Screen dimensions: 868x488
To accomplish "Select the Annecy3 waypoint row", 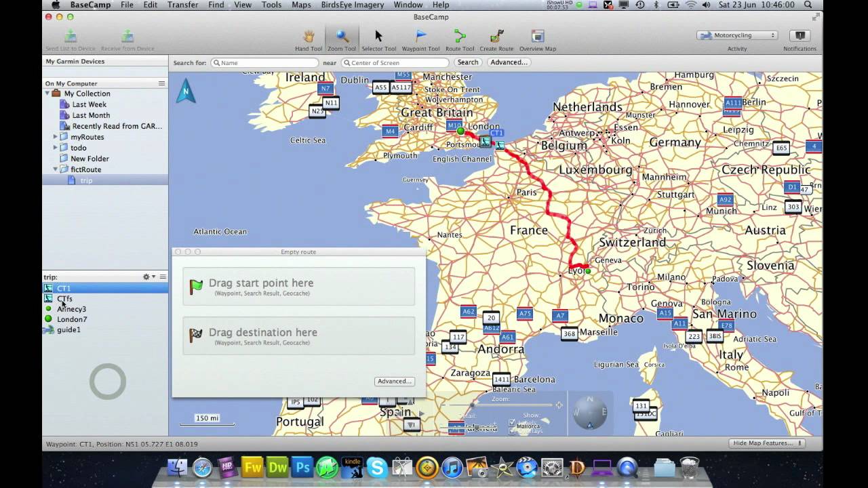I will [x=105, y=309].
